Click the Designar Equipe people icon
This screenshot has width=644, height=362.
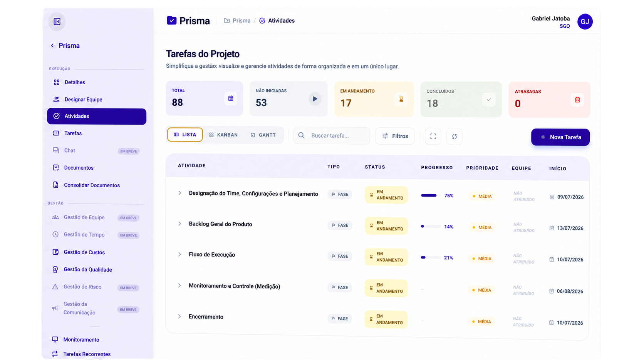click(x=56, y=99)
